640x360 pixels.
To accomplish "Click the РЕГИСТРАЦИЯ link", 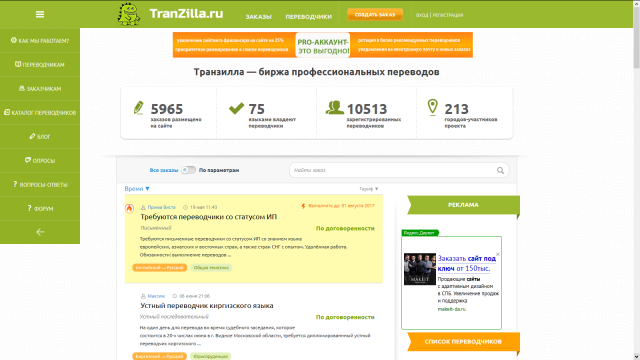I will (x=448, y=15).
